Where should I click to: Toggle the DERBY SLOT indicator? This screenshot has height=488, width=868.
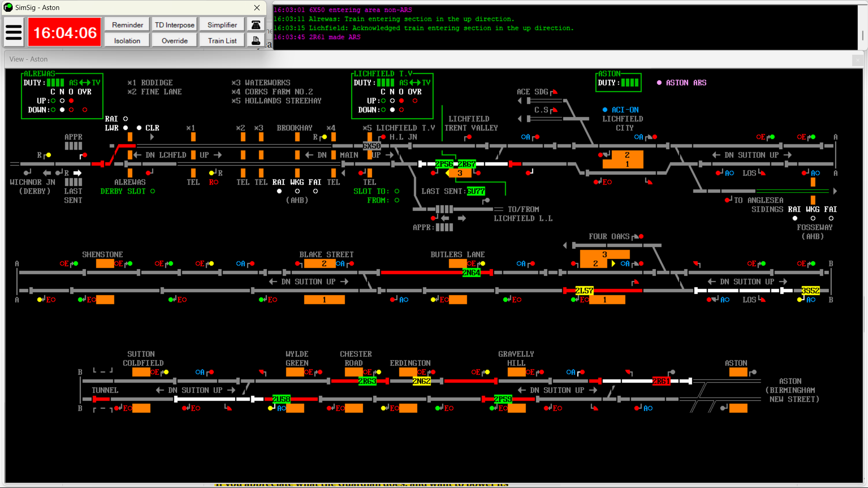click(152, 191)
